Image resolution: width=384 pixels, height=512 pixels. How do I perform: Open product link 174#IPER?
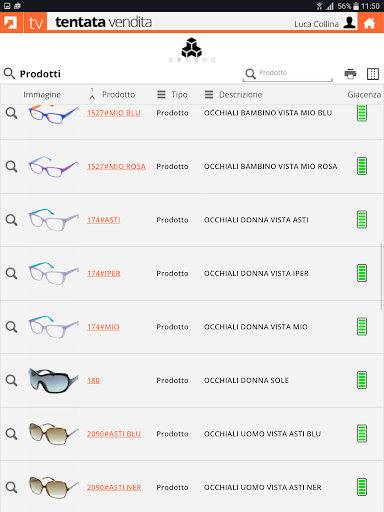[104, 274]
